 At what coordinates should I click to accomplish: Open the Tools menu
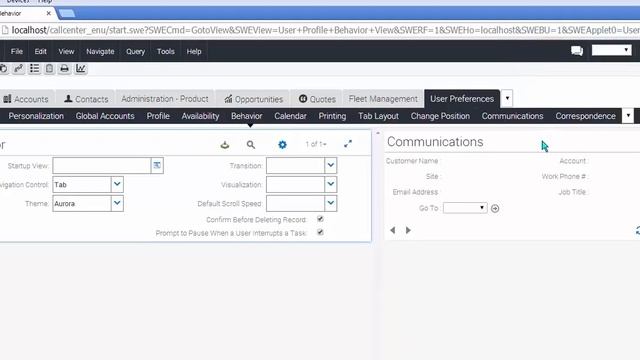[x=166, y=51]
